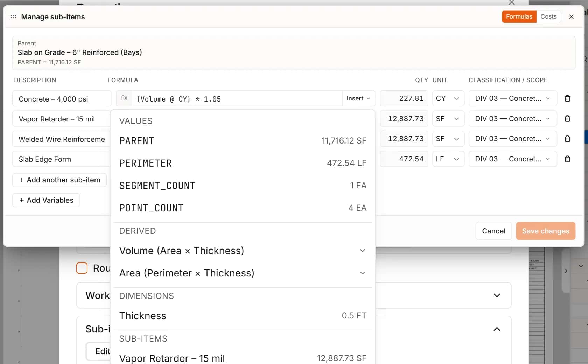Toggle the Rou... checkbox in background panel
The width and height of the screenshot is (588, 364).
click(x=82, y=268)
